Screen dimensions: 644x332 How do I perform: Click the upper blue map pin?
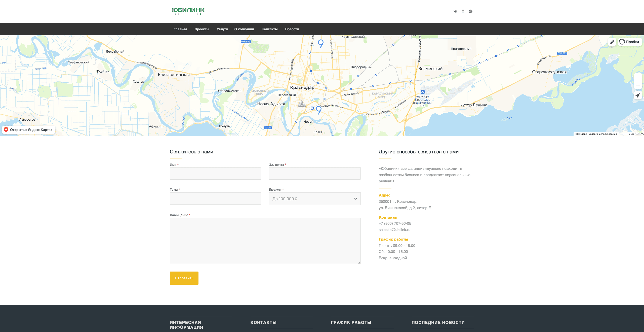pyautogui.click(x=320, y=43)
